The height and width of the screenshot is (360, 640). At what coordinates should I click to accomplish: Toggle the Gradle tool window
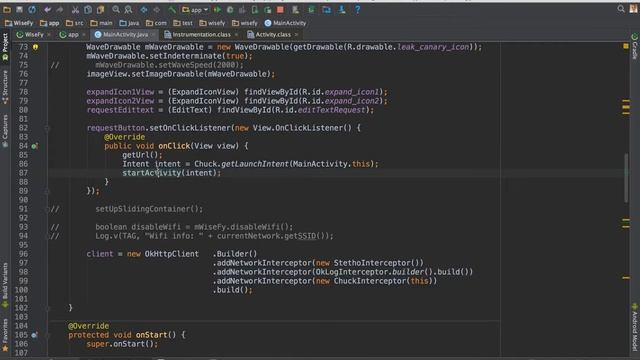(635, 46)
